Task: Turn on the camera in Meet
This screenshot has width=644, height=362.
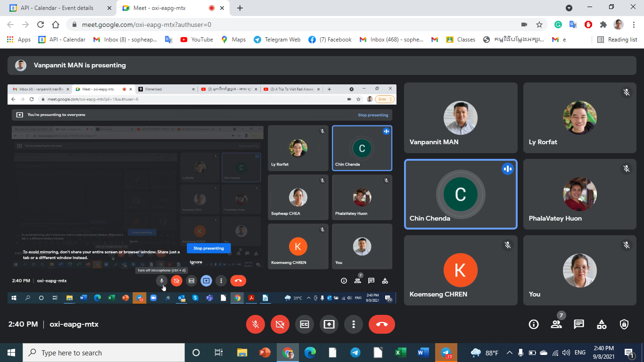Action: tap(280, 324)
